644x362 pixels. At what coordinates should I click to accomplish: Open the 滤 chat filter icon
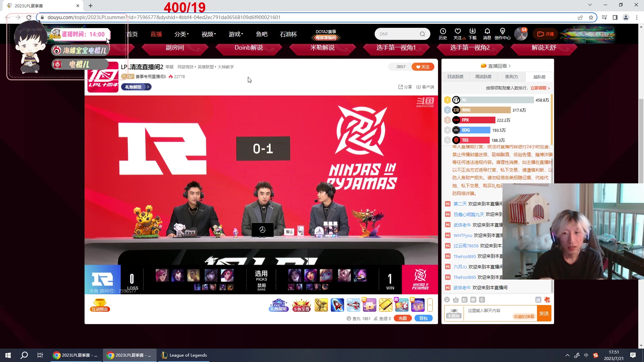(x=538, y=300)
